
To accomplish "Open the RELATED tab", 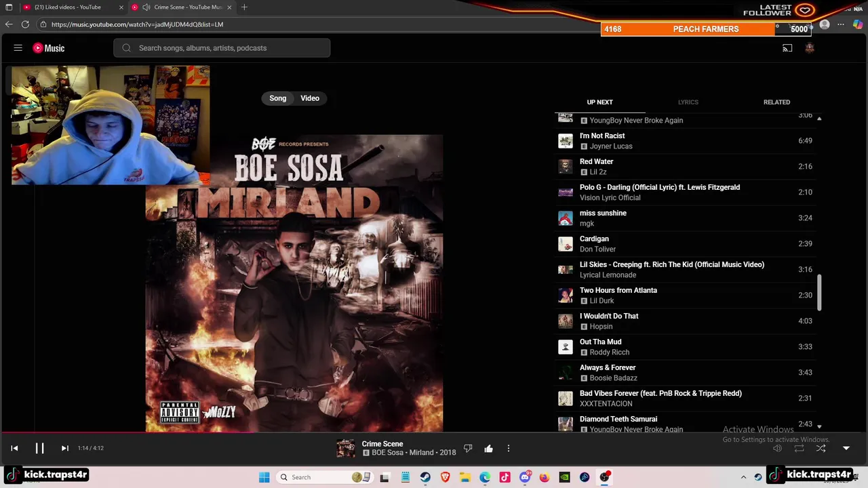I will [x=776, y=102].
